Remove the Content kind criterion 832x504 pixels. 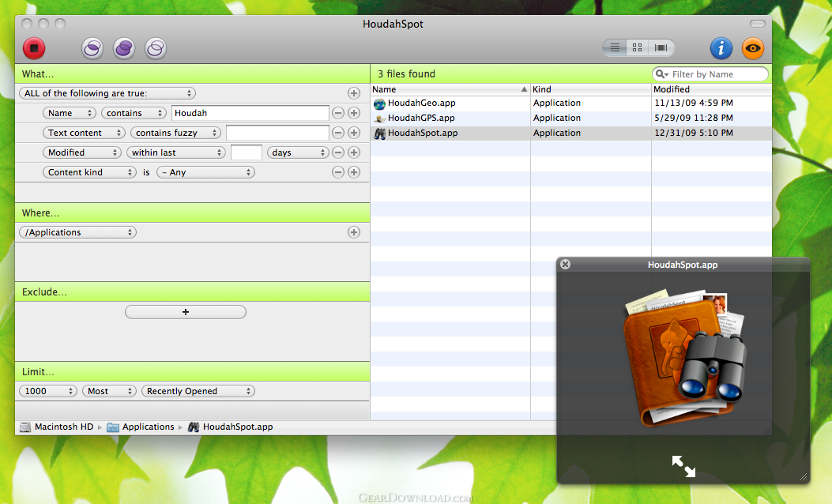coord(338,172)
